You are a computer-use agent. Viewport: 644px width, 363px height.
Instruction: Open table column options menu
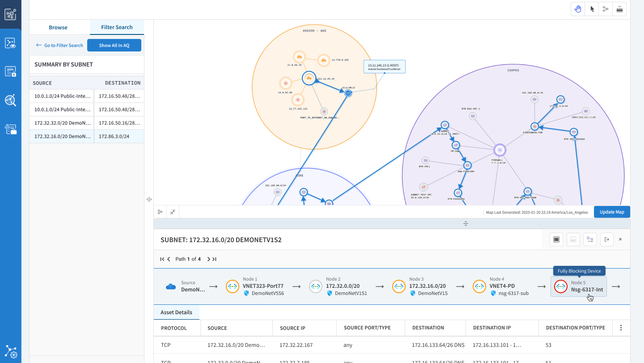[x=621, y=328]
